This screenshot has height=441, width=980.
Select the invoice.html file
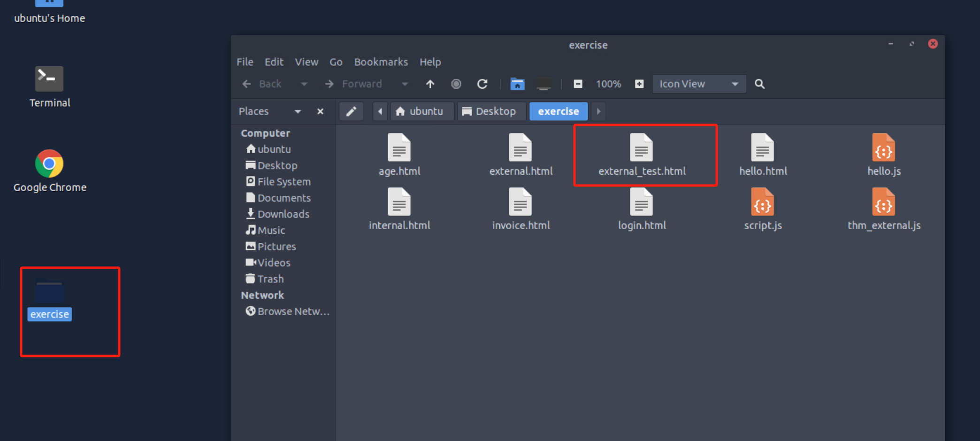pos(521,209)
